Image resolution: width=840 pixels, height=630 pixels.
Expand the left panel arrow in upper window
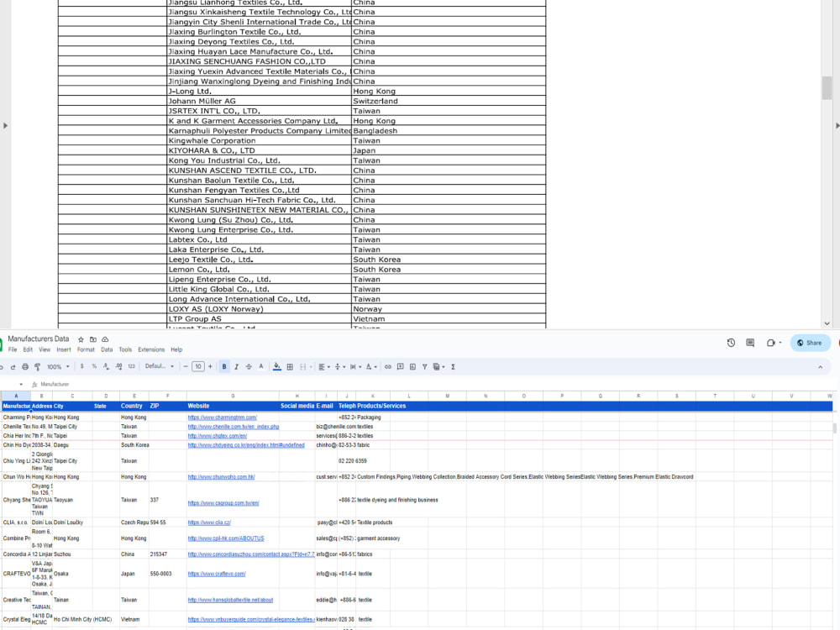(5, 126)
